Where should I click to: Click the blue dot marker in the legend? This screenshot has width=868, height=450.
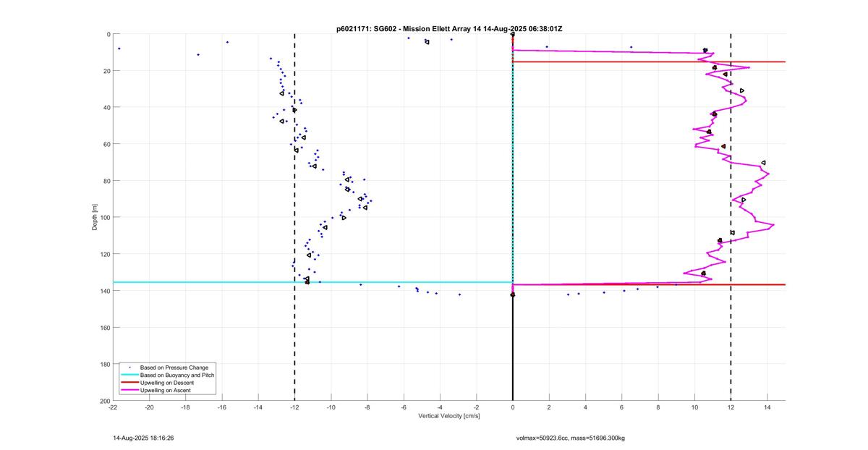(x=129, y=368)
